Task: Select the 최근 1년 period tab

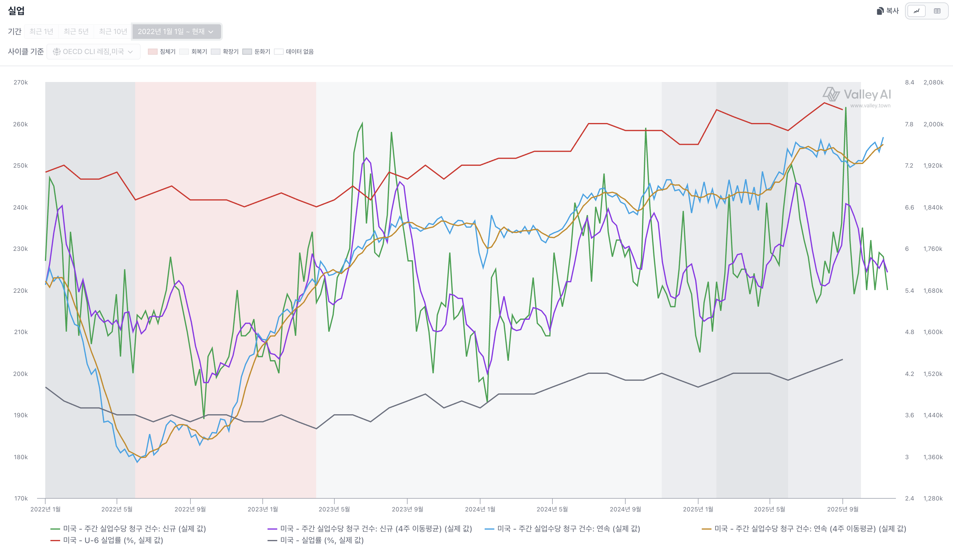Action: click(41, 31)
